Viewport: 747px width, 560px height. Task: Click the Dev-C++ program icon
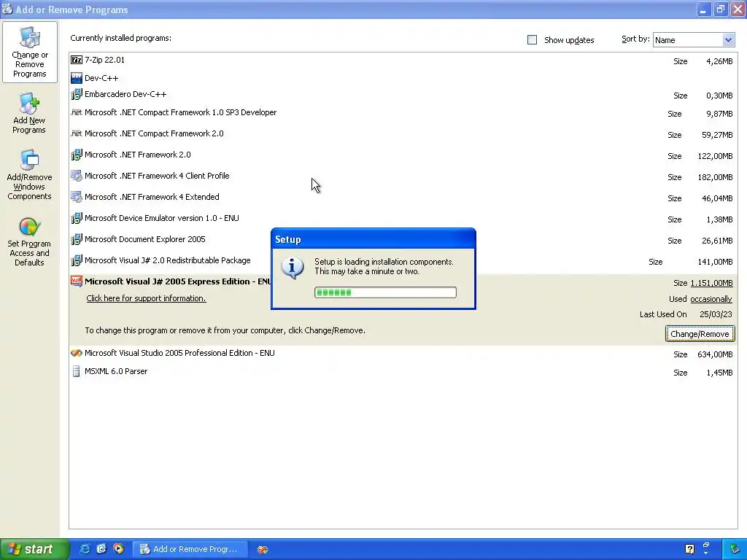click(76, 78)
